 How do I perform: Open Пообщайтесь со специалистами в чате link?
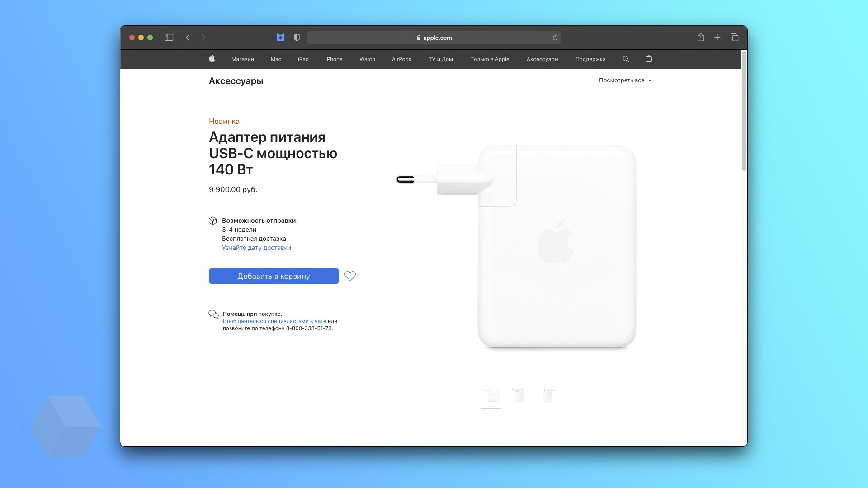pos(274,321)
